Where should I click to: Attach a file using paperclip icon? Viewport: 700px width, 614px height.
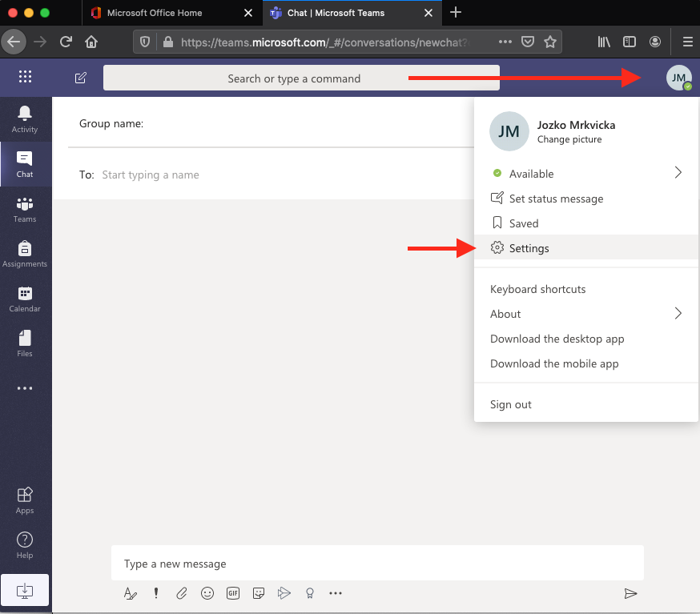pyautogui.click(x=182, y=593)
